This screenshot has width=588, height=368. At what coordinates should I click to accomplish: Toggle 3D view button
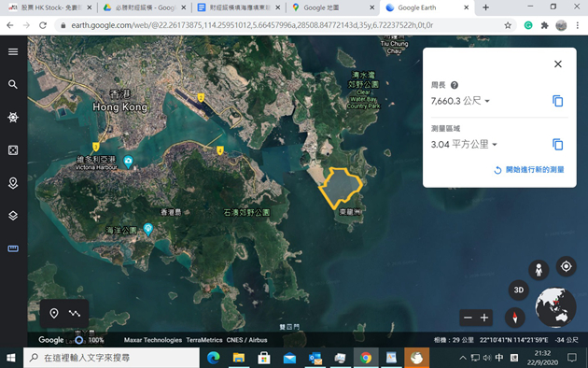(x=518, y=290)
